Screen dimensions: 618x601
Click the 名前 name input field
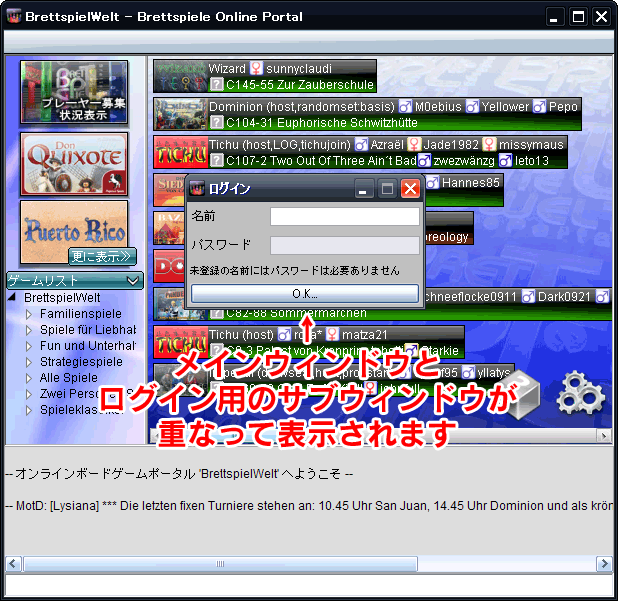(344, 217)
